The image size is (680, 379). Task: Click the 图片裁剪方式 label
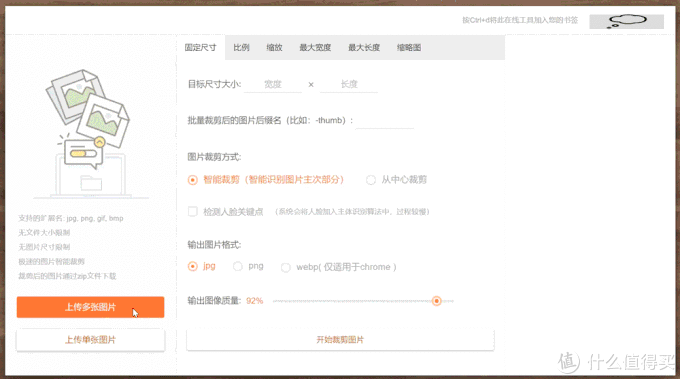click(x=214, y=157)
